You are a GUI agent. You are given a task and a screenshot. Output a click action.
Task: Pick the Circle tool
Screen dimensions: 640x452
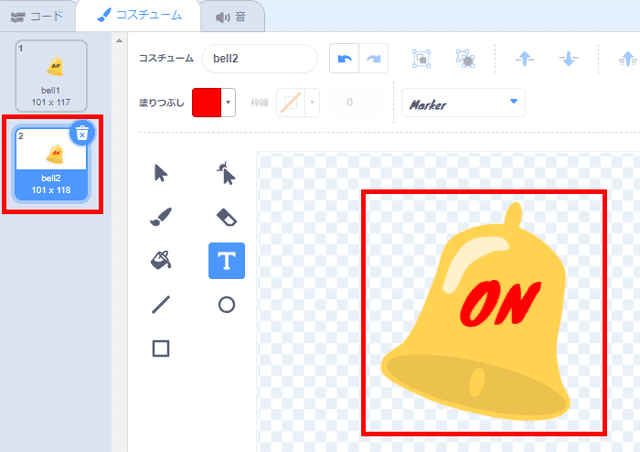(x=226, y=305)
